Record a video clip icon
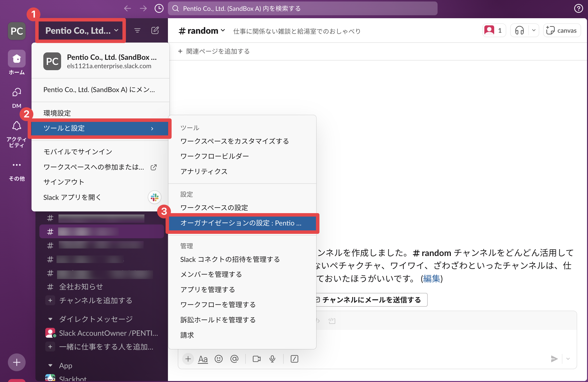The width and height of the screenshot is (588, 382). coord(257,359)
